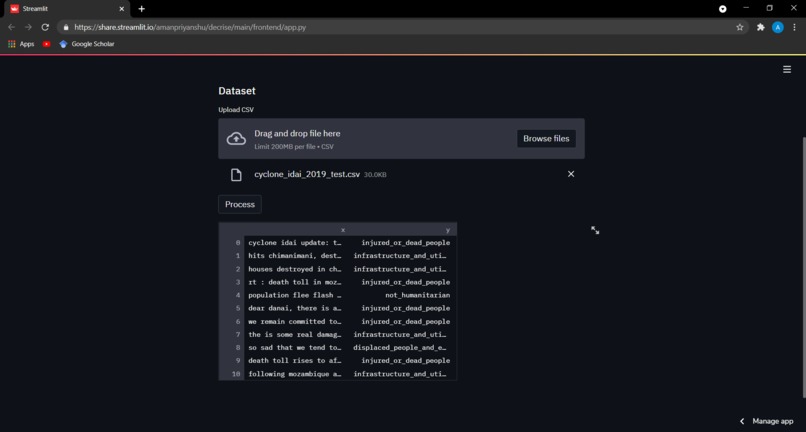The image size is (806, 432).
Task: Click the displaced_people_and_e label cell
Action: click(x=401, y=348)
